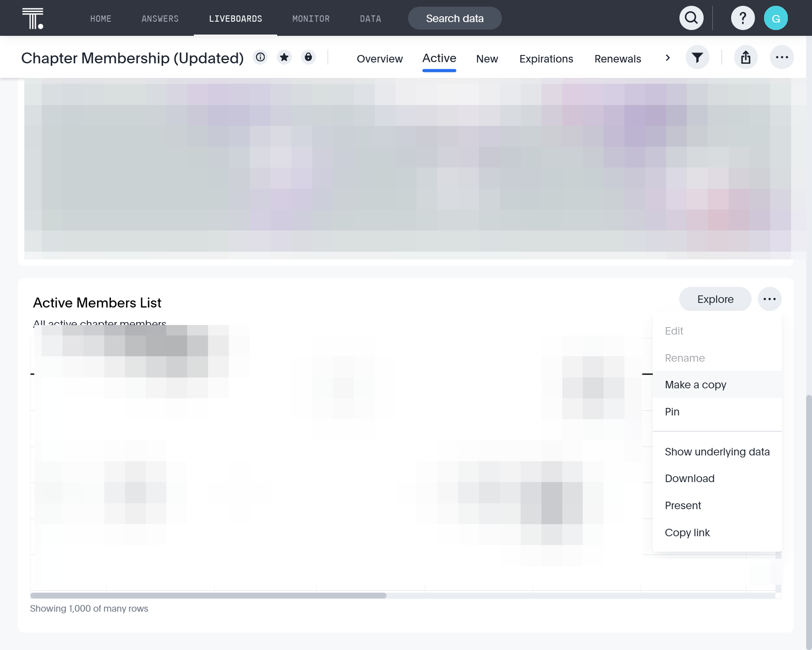The width and height of the screenshot is (812, 650).
Task: Open the liveboard more options menu
Action: point(782,57)
